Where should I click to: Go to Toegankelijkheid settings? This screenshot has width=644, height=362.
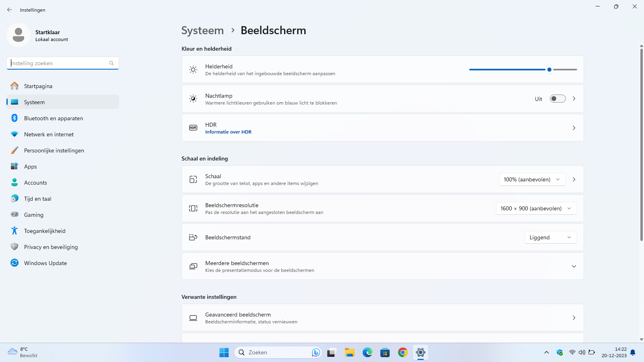[44, 231]
